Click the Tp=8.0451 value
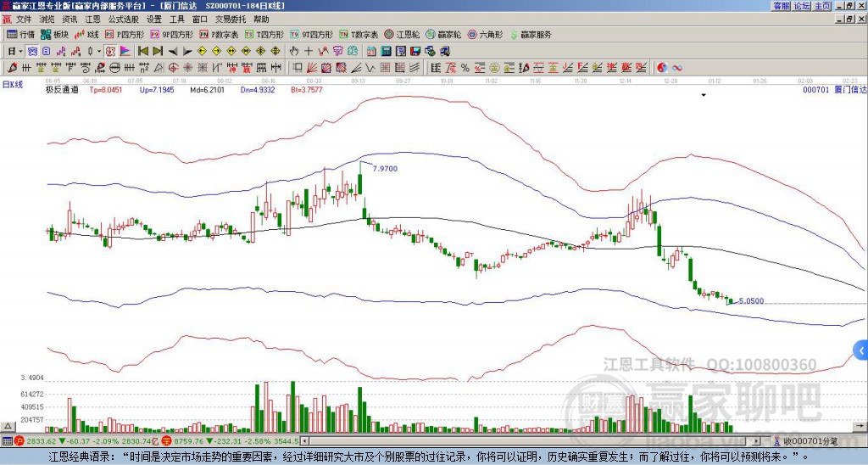 click(x=106, y=89)
